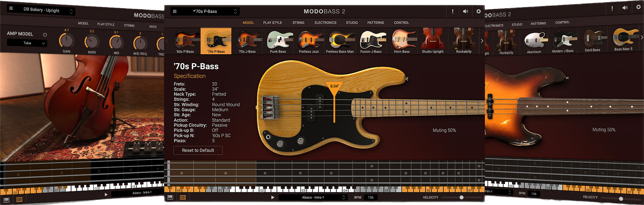Open the hamburger menu beside *'70s P-Bass
Viewport: 644px width, 205px height.
click(175, 11)
